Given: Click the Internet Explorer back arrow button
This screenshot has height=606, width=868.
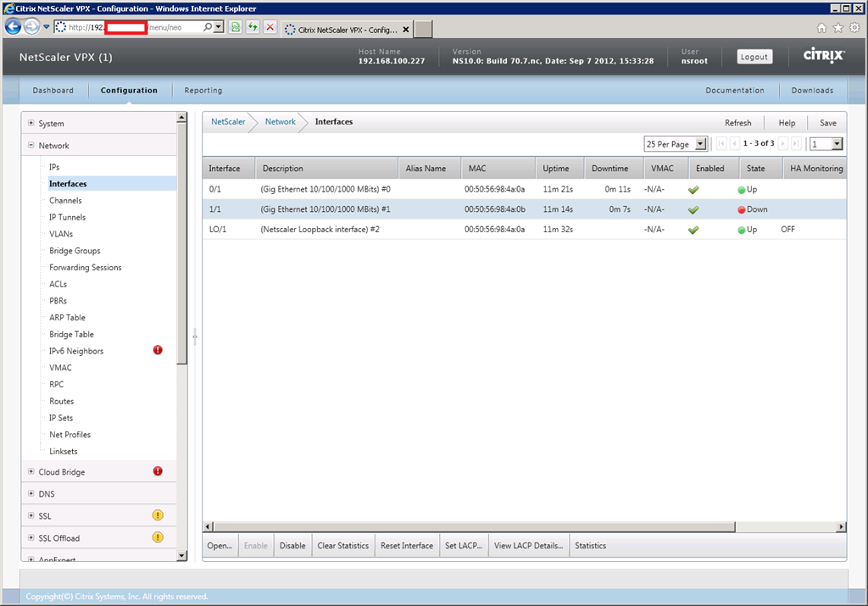Looking at the screenshot, I should click(13, 26).
